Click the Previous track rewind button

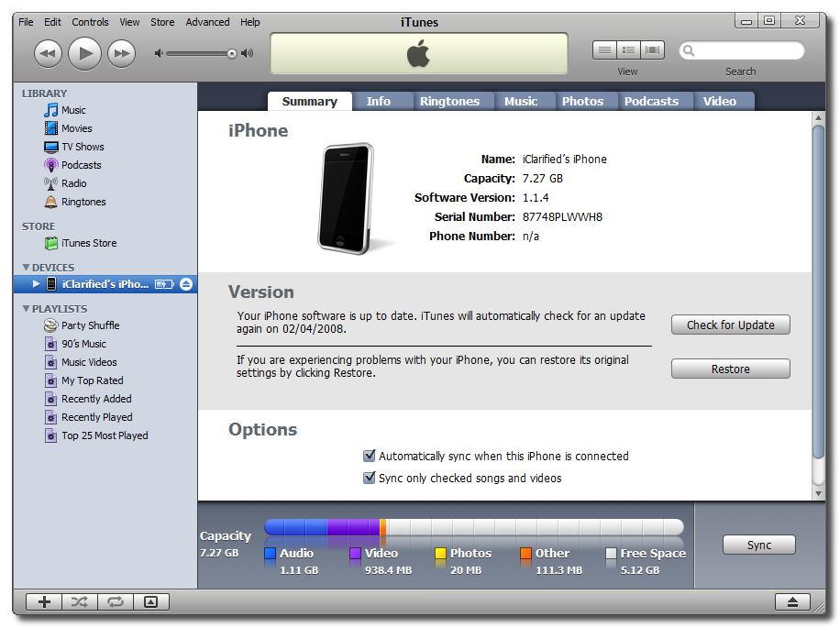tap(48, 53)
